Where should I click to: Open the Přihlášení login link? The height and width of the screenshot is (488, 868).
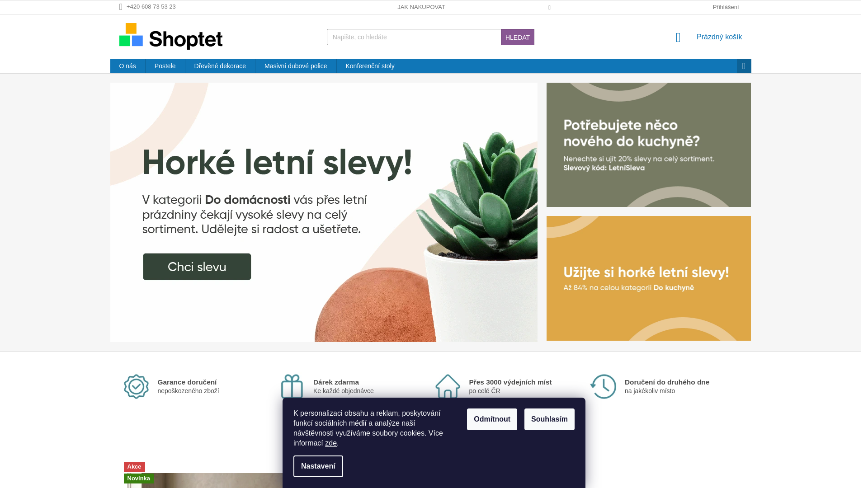point(726,7)
